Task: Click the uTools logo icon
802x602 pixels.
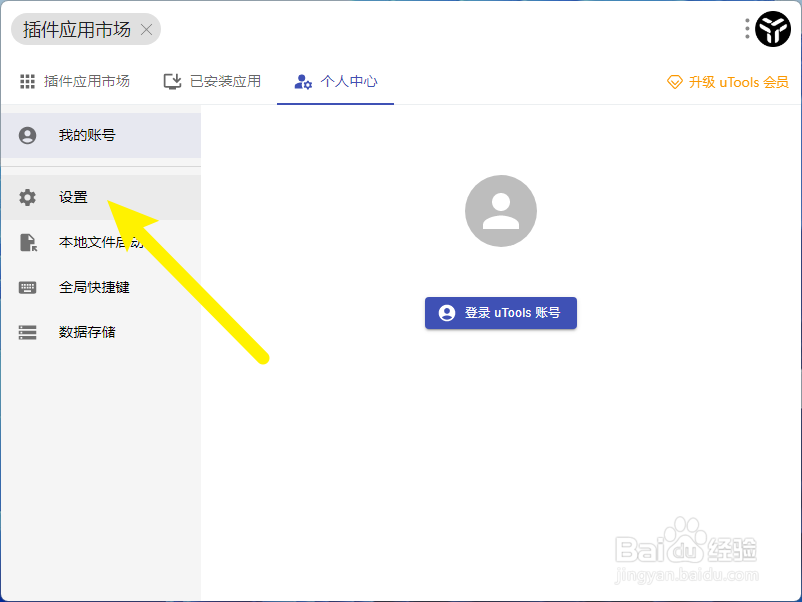Action: pos(771,29)
